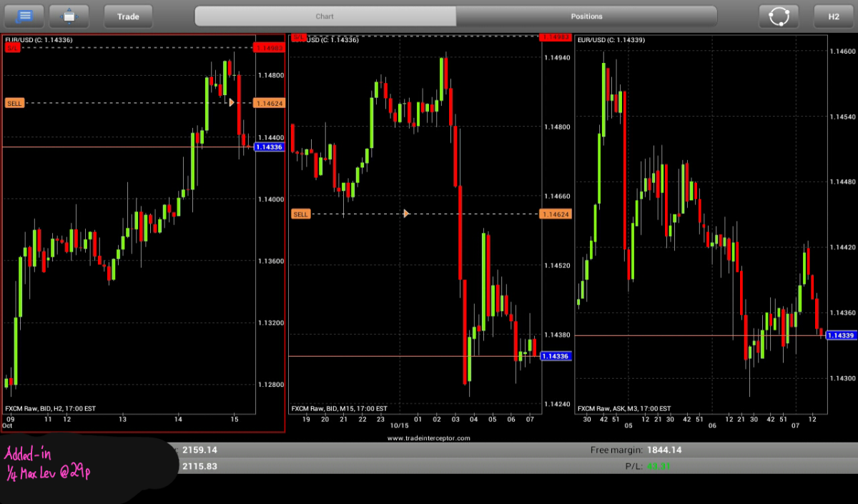This screenshot has width=858, height=504.
Task: Click the FXCM Raw, ASK, M3 chart label
Action: point(624,408)
